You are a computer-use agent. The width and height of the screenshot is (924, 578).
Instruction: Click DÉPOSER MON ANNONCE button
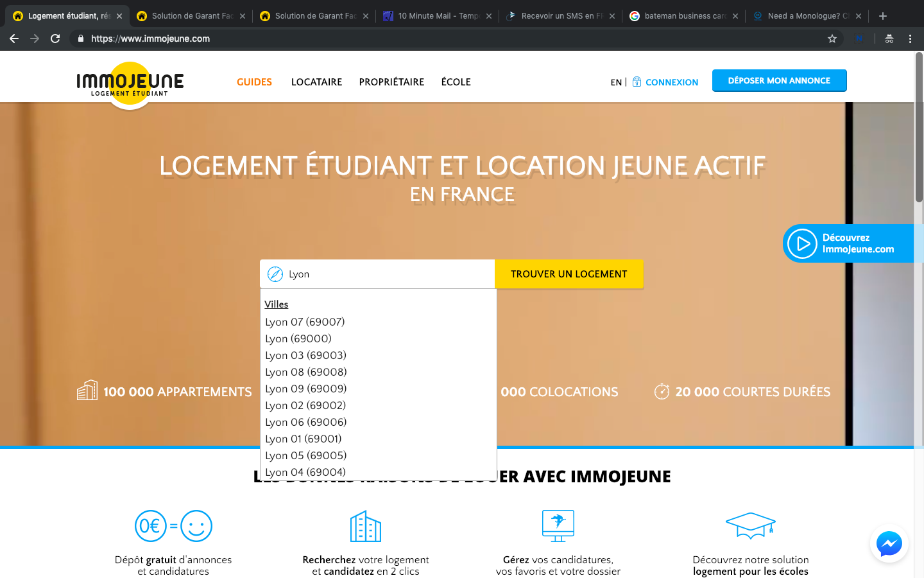[779, 80]
